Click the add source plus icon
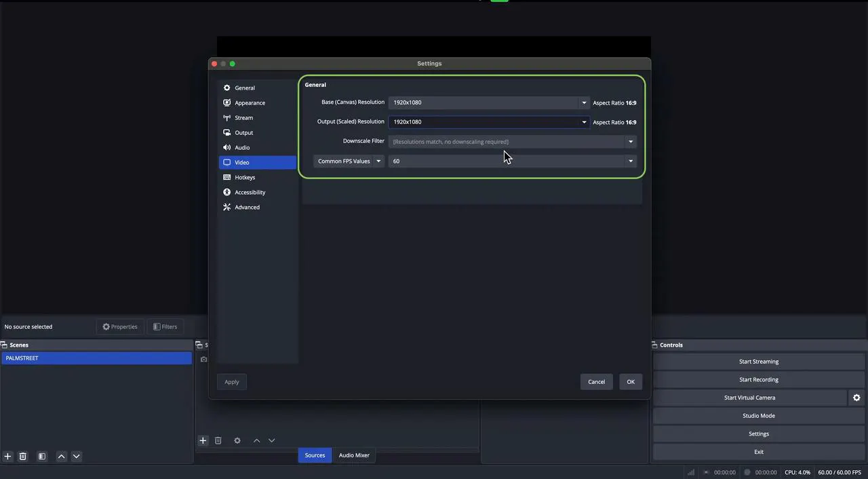 click(203, 440)
